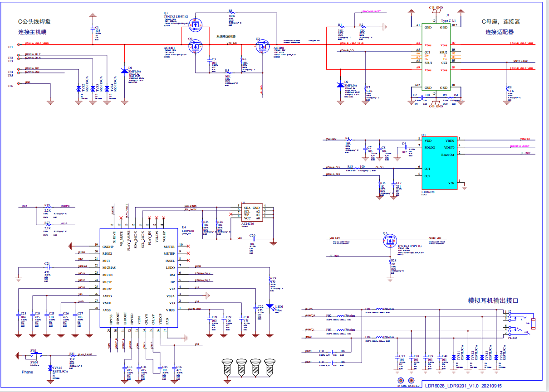The width and height of the screenshot is (549, 392).
Task: Select the MICBIAS pin label
Action: click(109, 267)
